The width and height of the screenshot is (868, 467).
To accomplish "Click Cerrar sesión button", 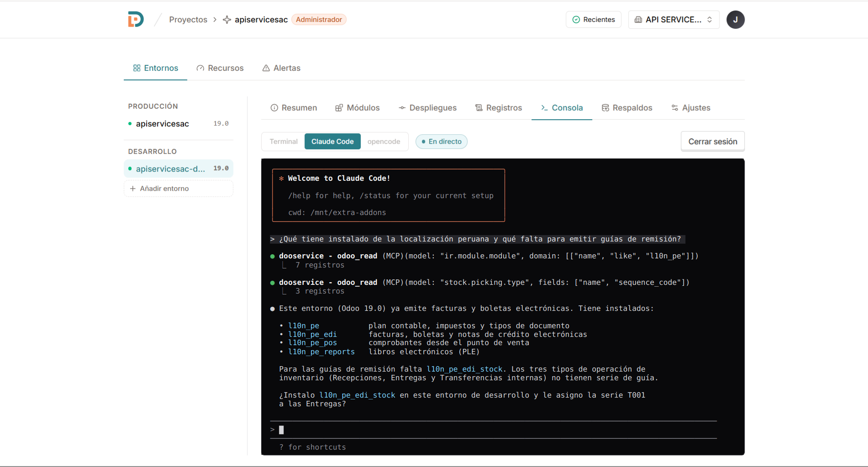I will [713, 142].
